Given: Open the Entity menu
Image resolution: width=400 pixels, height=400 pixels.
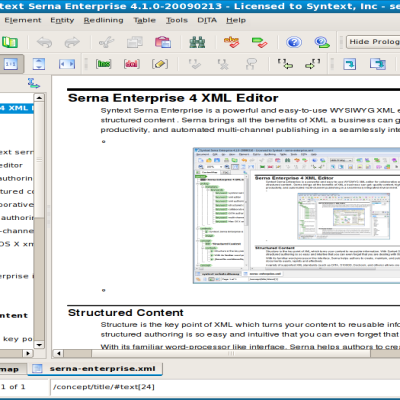Looking at the screenshot, I should (x=62, y=20).
